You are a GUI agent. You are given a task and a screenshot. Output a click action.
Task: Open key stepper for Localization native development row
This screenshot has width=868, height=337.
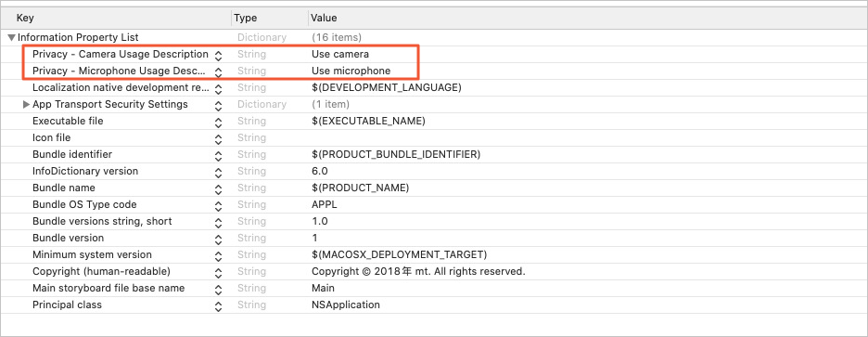[x=219, y=88]
